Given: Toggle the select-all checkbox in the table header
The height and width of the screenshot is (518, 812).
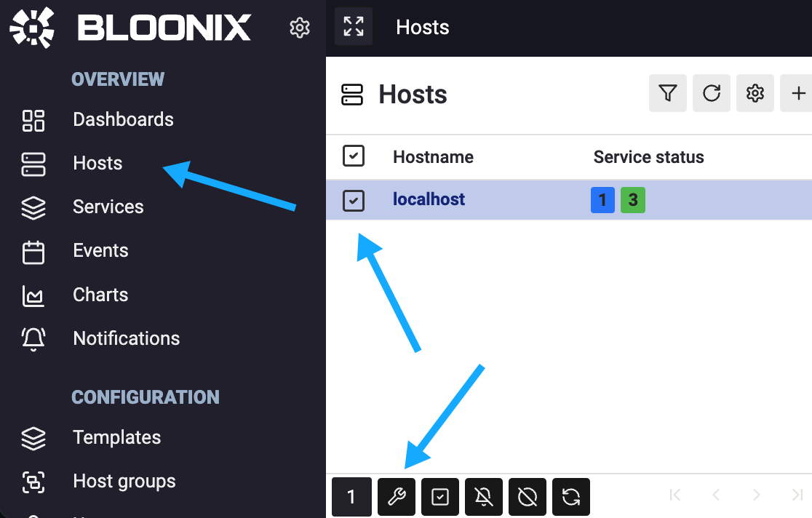Looking at the screenshot, I should (354, 156).
